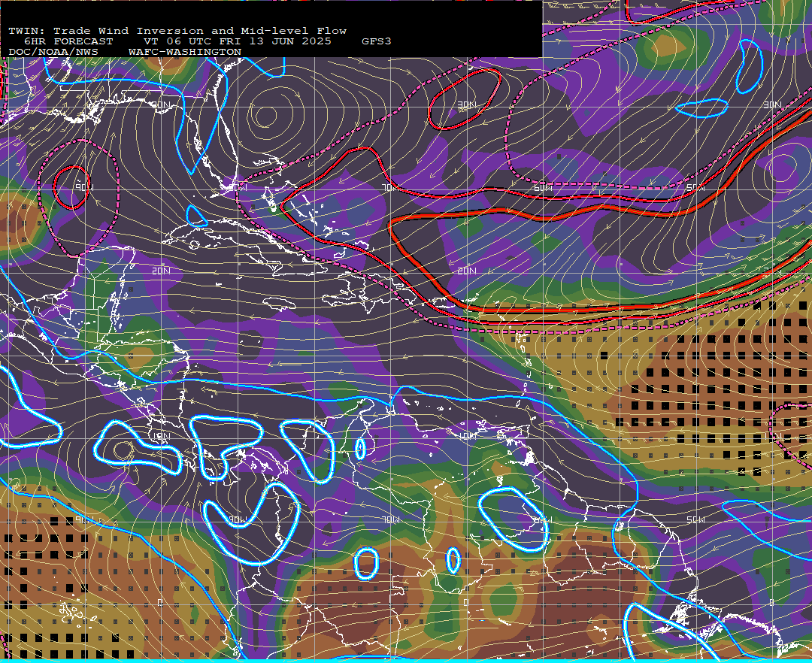812x663 pixels.
Task: Click the "DOC/NOAA/NWS" credit text
Action: (53, 53)
